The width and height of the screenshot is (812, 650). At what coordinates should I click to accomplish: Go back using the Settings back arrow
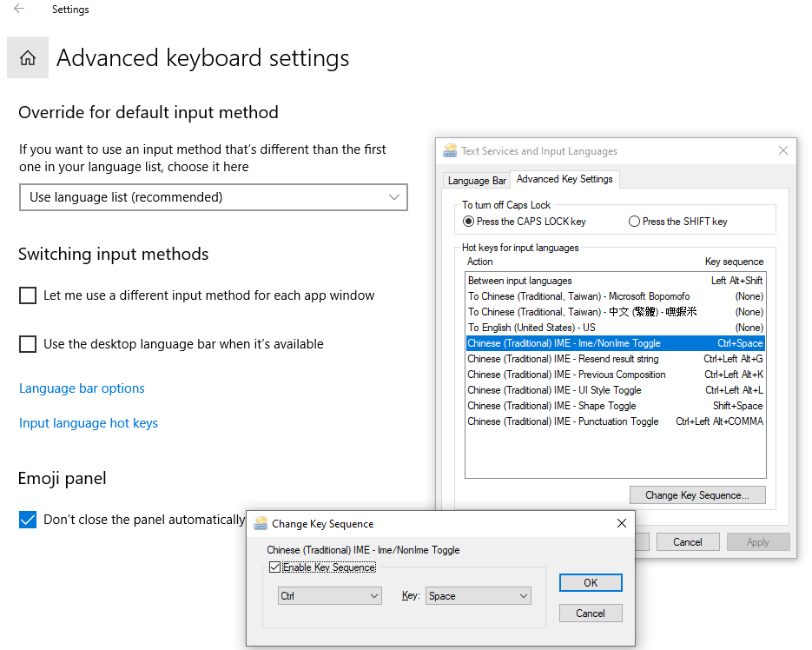point(19,9)
